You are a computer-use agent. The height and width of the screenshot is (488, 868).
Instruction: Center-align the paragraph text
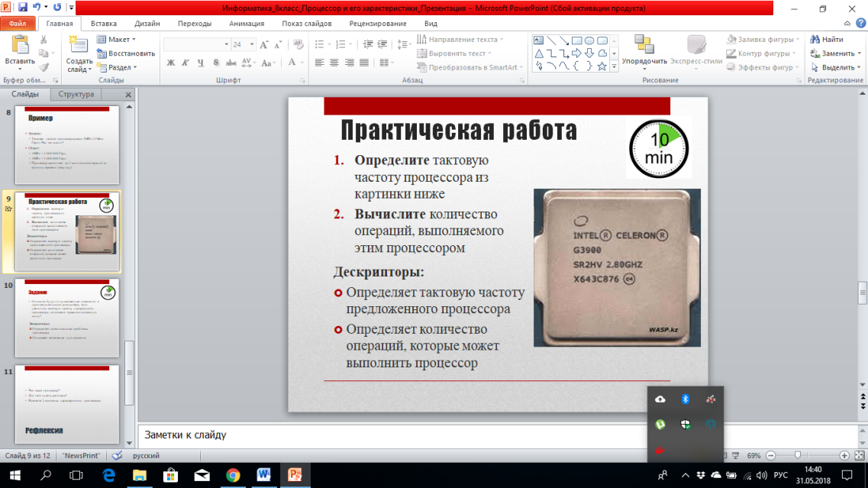[x=334, y=63]
